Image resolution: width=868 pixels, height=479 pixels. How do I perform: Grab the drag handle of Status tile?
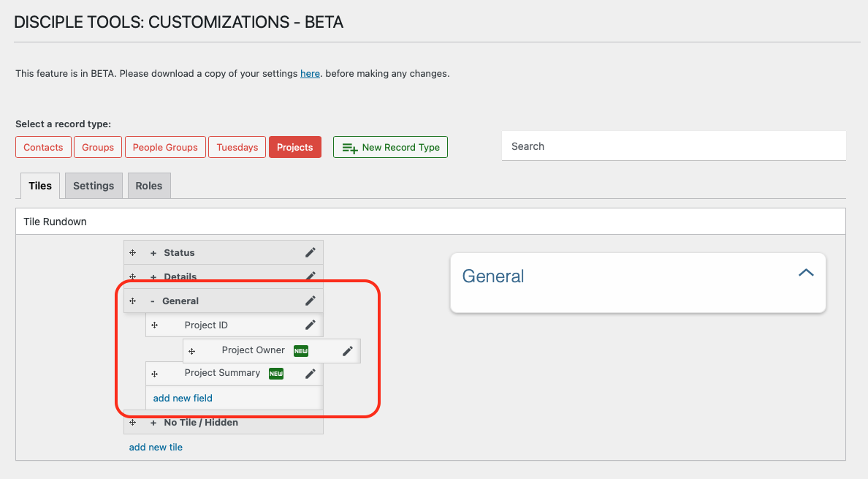click(133, 252)
